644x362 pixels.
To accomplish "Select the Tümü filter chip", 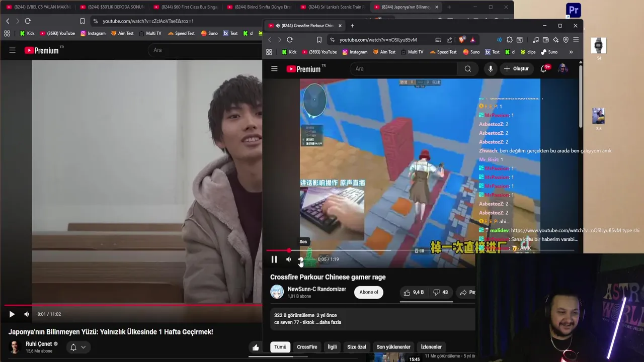I will pos(280,347).
